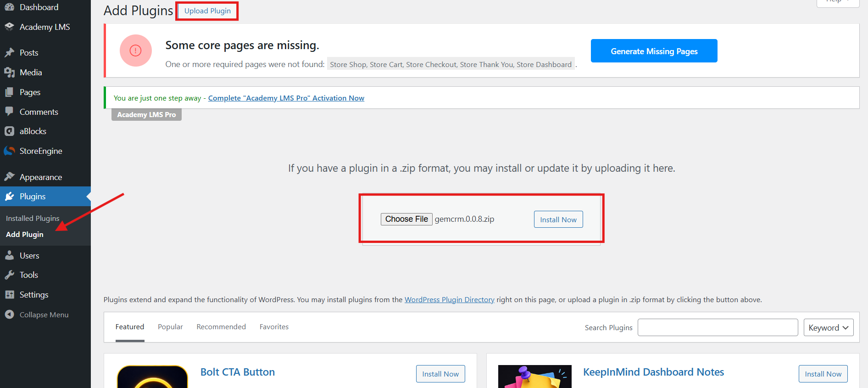Select Add Plugin submenu item

(x=25, y=234)
